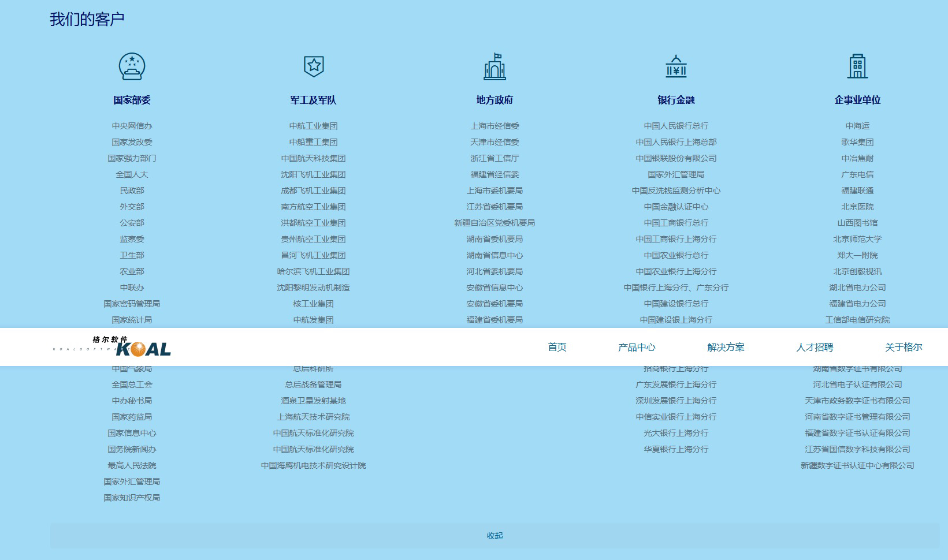The width and height of the screenshot is (948, 560).
Task: Click 华夏银行上海分行 entry
Action: tap(676, 449)
